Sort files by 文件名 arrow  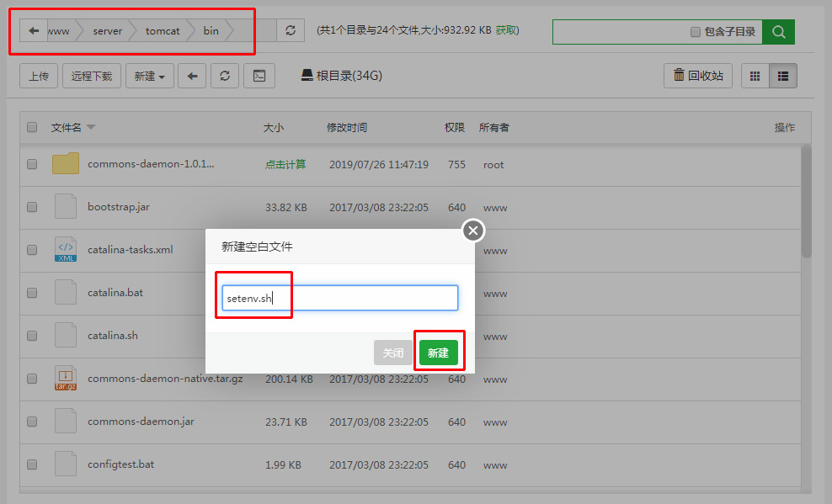[91, 128]
